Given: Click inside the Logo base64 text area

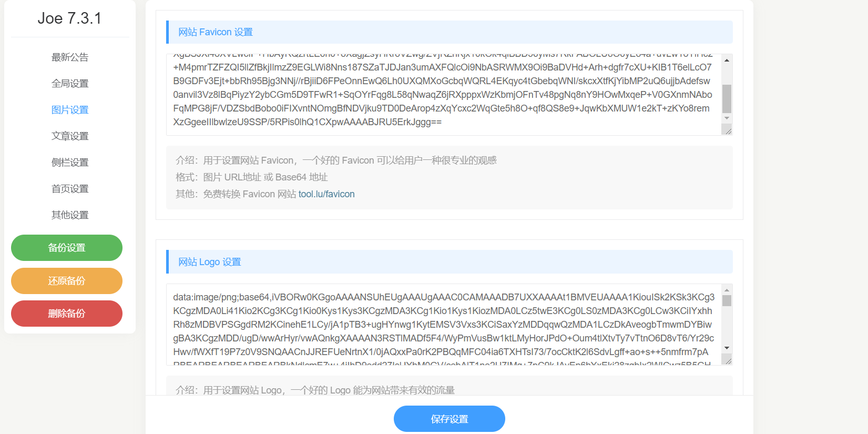Looking at the screenshot, I should 442,325.
